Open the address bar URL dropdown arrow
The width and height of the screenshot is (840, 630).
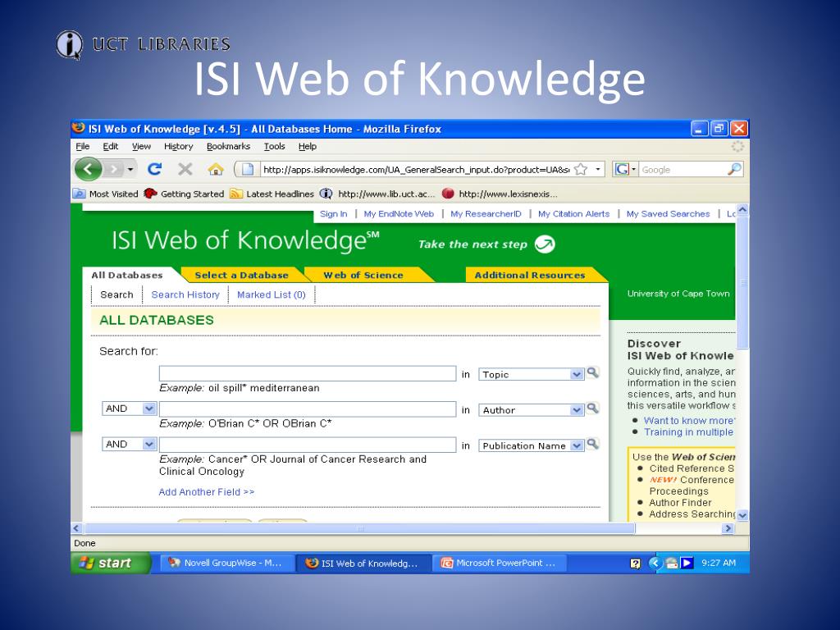coord(598,169)
